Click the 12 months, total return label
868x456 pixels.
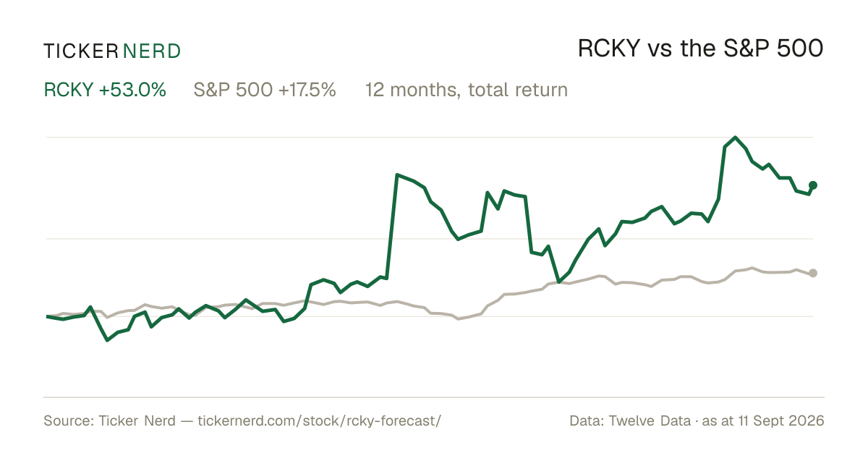click(467, 90)
